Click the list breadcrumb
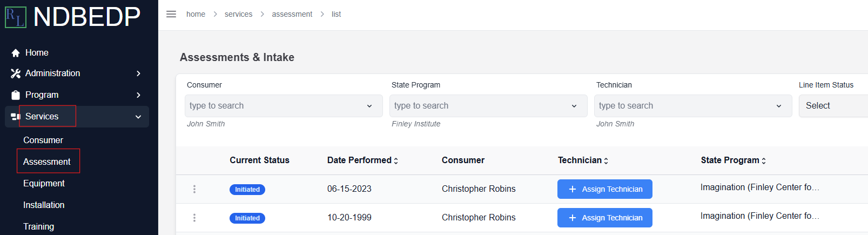Image resolution: width=868 pixels, height=235 pixels. tap(336, 14)
